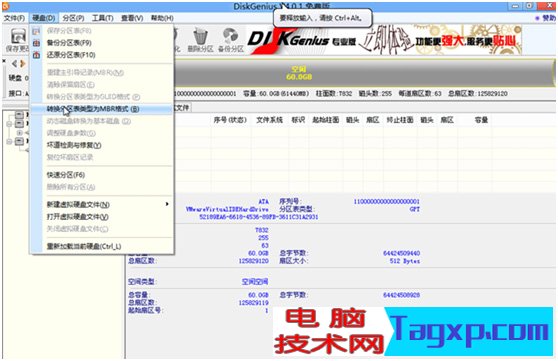Click the 文件系统 column header
The height and width of the screenshot is (361, 558).
(x=269, y=120)
